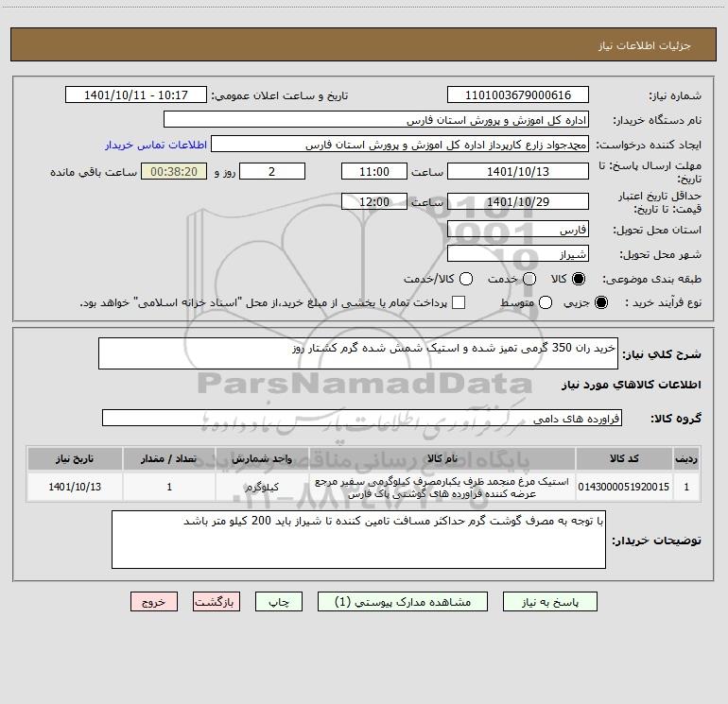Select the جزیی purchase type radio
Image resolution: width=728 pixels, height=704 pixels.
tap(601, 302)
